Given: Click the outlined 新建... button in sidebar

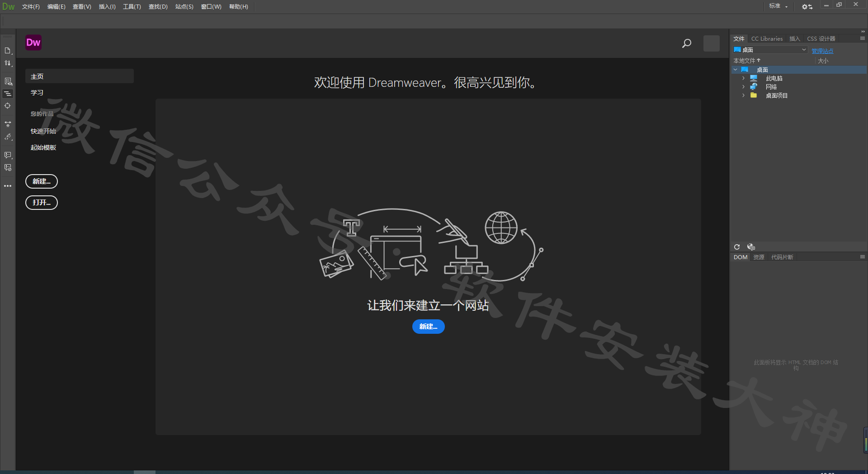Looking at the screenshot, I should coord(42,181).
